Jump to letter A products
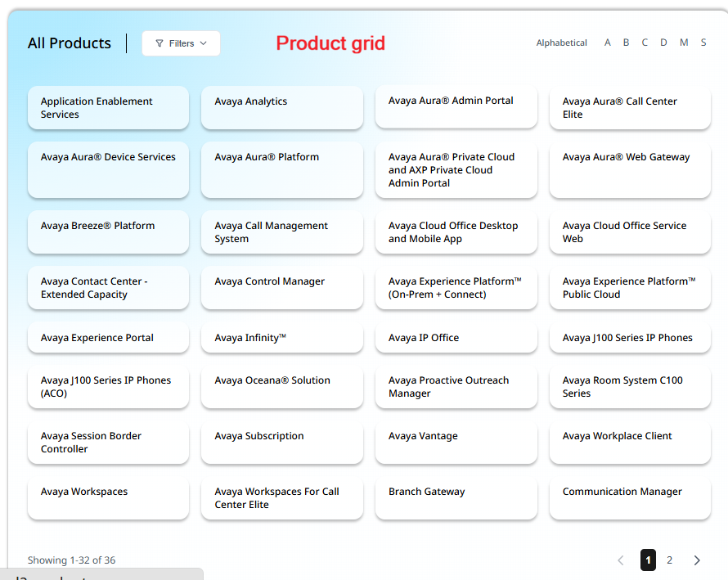728x580 pixels. pos(607,43)
